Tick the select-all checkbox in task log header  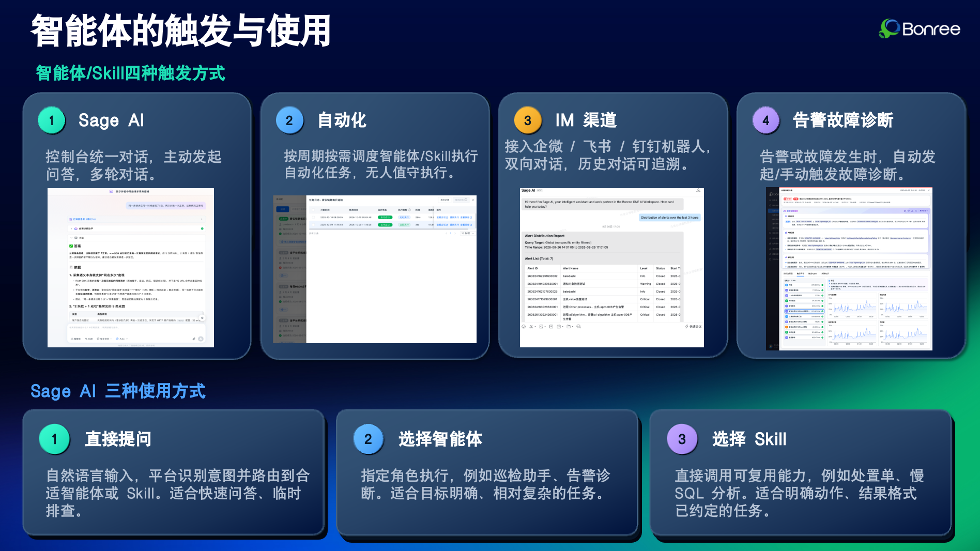click(x=313, y=210)
